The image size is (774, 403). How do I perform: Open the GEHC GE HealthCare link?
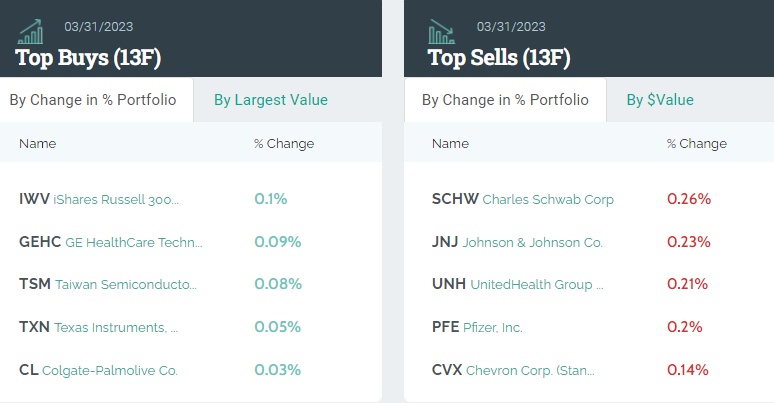click(x=111, y=242)
